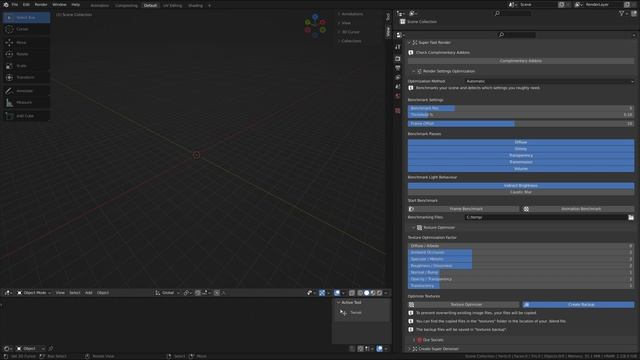640x360 pixels.
Task: Toggle Caustic Blur light behaviour
Action: pos(521,192)
